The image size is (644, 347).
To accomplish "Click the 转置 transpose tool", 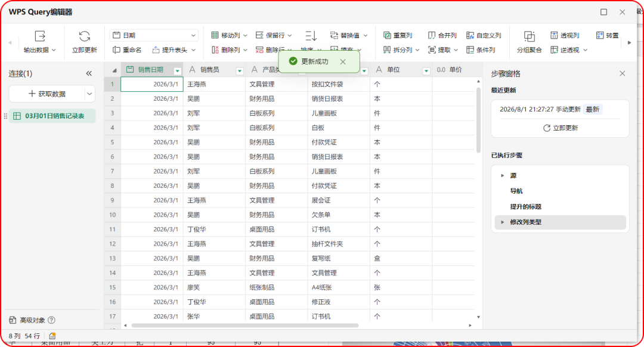I will (608, 35).
